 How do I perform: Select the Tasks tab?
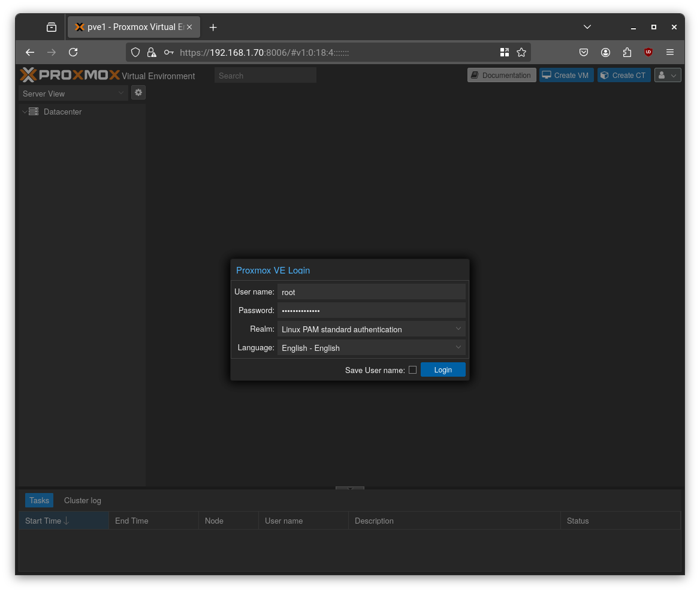39,500
